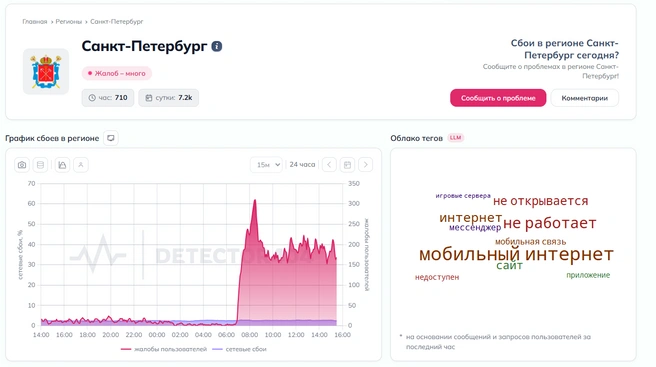Take chart snapshot with camera icon
This screenshot has width=656, height=367.
(22, 165)
